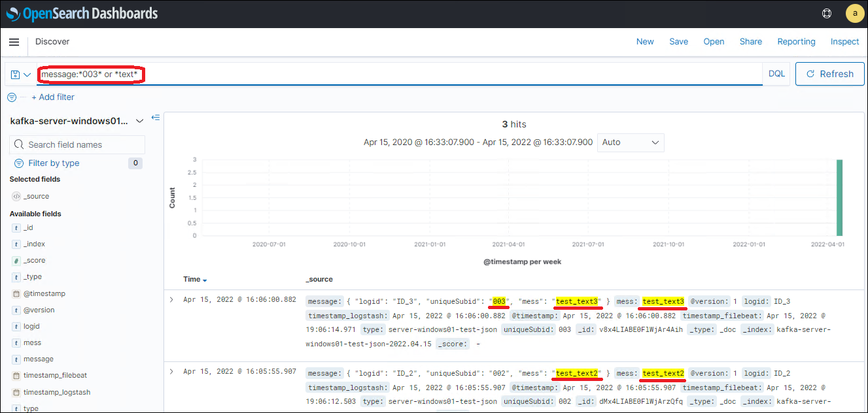Viewport: 868px width, 413px height.
Task: Open the hamburger navigation menu
Action: pyautogui.click(x=14, y=42)
